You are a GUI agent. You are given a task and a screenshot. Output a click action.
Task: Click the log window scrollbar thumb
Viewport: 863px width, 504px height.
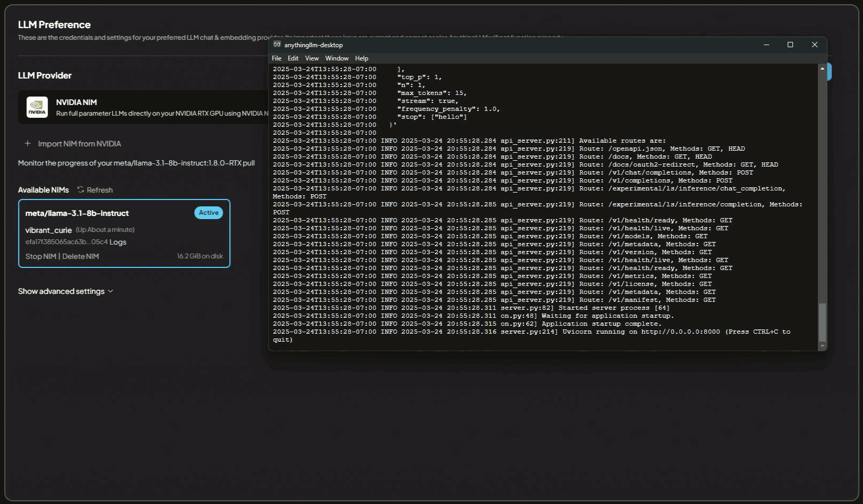(822, 322)
